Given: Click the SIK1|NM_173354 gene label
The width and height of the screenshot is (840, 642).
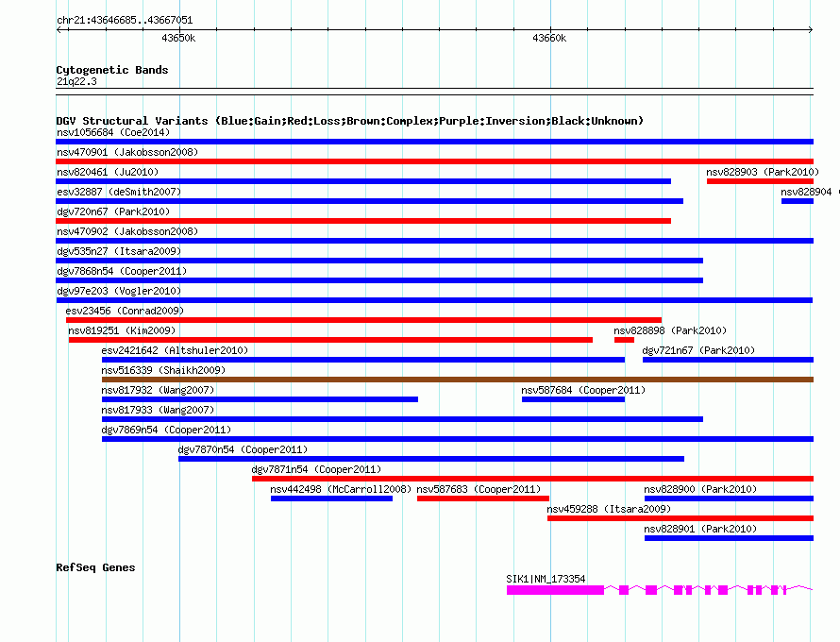Looking at the screenshot, I should click(x=546, y=579).
